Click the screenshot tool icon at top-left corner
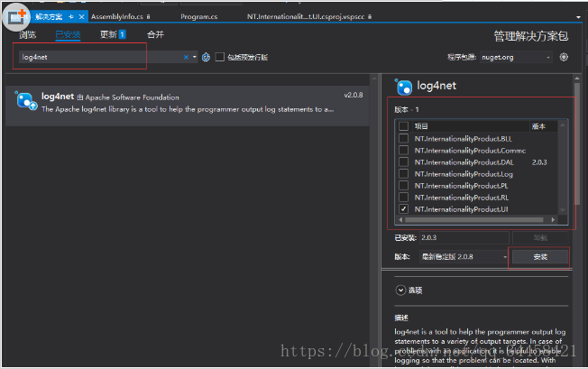 point(16,17)
